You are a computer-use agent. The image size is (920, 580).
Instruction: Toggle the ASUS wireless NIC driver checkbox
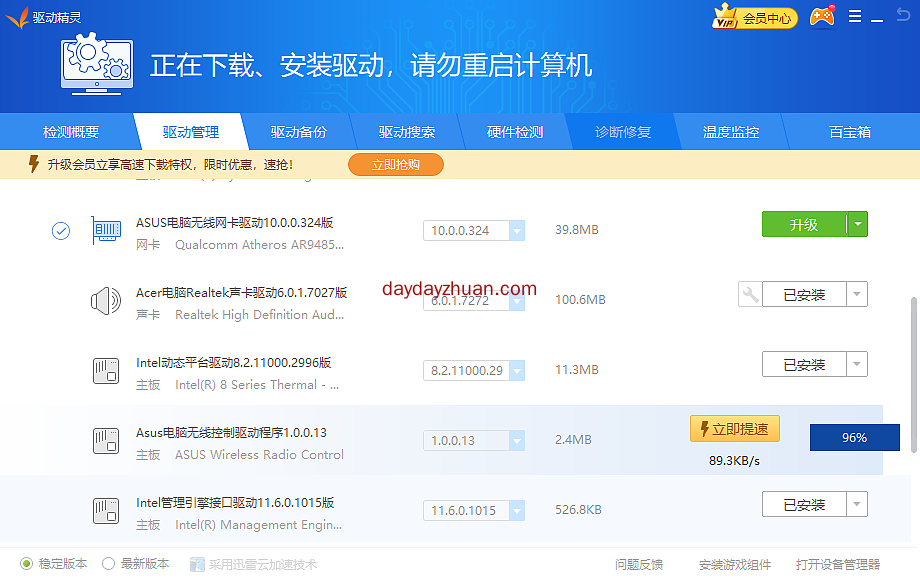60,231
